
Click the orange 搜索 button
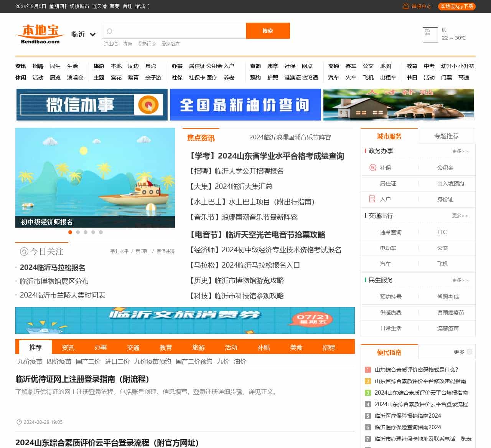coord(268,31)
